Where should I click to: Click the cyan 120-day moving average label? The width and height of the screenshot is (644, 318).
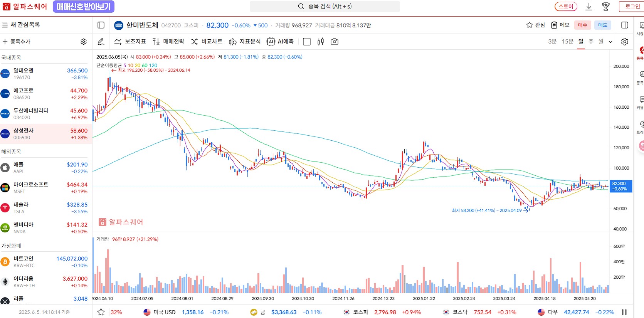(153, 65)
